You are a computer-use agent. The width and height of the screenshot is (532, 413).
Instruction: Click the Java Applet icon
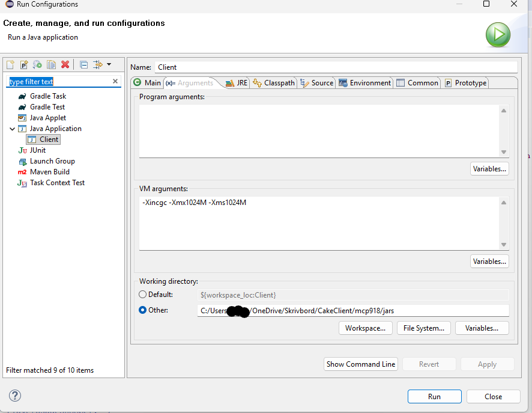[22, 118]
